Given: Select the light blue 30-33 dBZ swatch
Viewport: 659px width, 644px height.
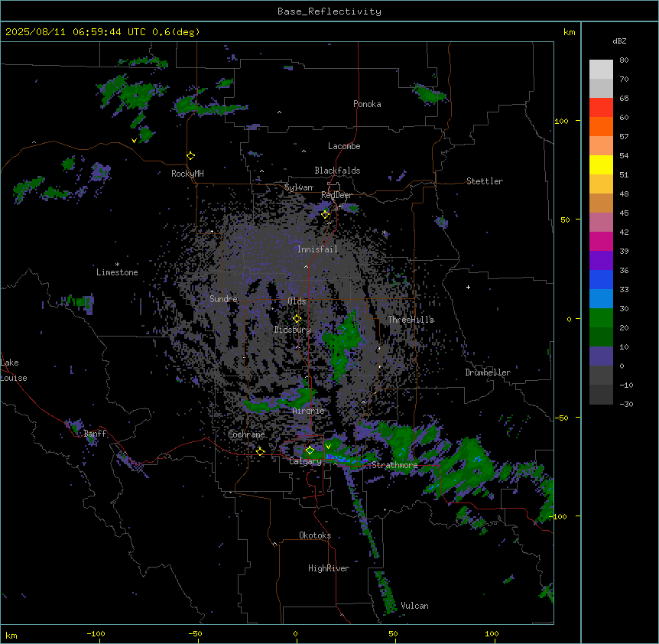Looking at the screenshot, I should click(601, 298).
